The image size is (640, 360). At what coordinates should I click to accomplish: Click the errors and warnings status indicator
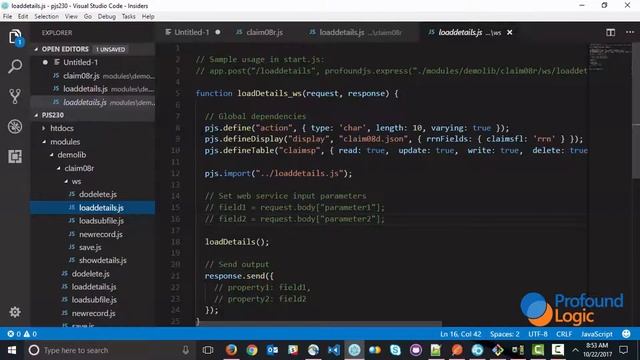coord(22,334)
